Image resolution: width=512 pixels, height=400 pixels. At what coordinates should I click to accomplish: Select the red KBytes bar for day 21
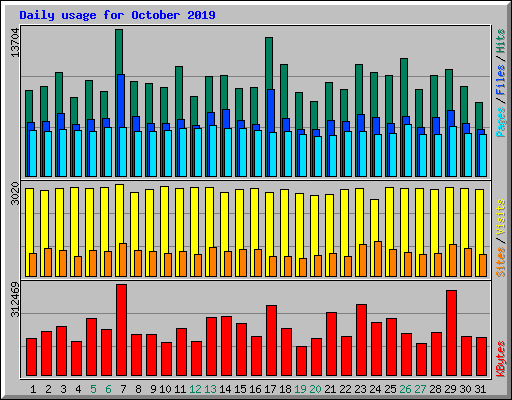[x=331, y=344]
